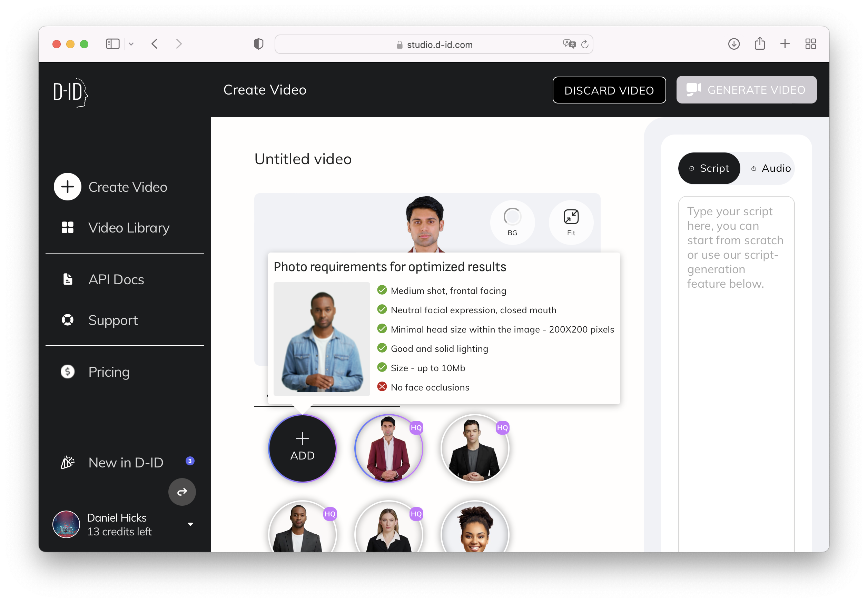Click the Create Video plus icon
The height and width of the screenshot is (603, 868).
click(x=67, y=187)
